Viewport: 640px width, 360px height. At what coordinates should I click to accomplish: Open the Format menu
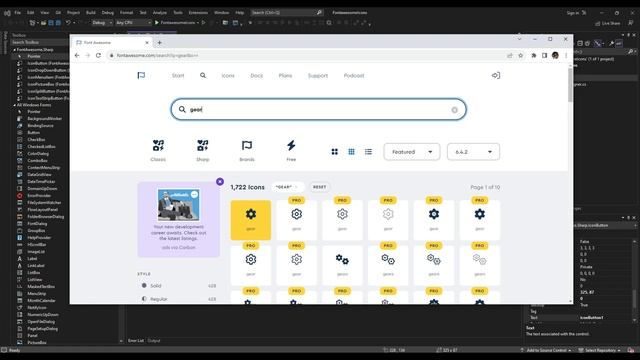point(126,13)
